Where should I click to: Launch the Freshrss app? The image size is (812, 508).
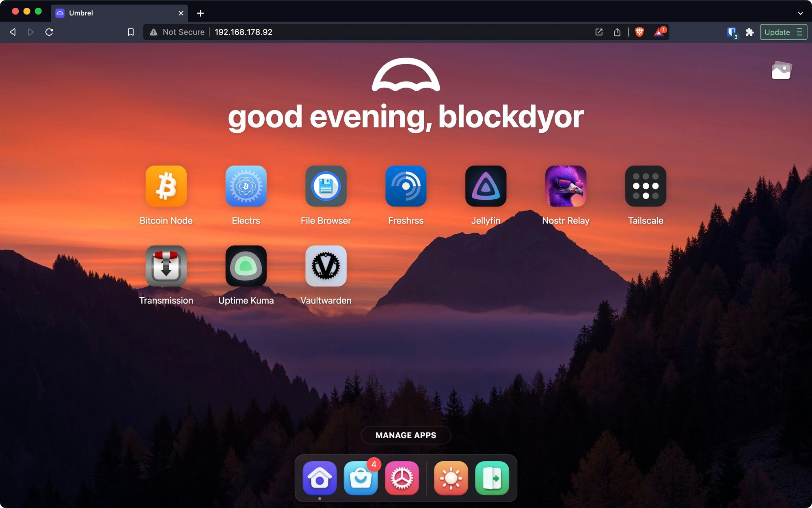click(x=406, y=186)
